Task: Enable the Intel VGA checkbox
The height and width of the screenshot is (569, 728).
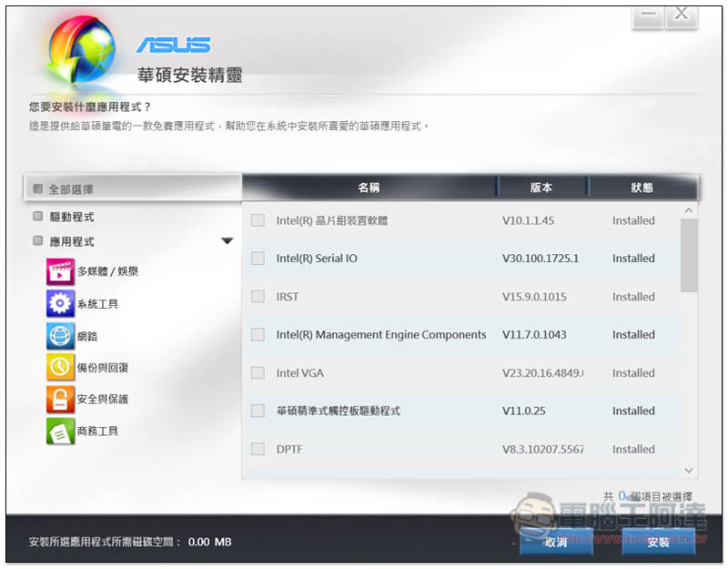Action: pos(258,372)
